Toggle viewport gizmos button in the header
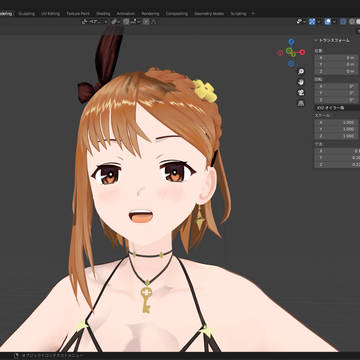This screenshot has height=360, width=360. 312,22
